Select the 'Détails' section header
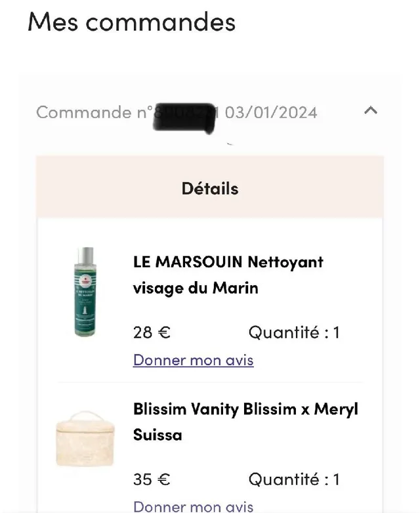 tap(210, 189)
